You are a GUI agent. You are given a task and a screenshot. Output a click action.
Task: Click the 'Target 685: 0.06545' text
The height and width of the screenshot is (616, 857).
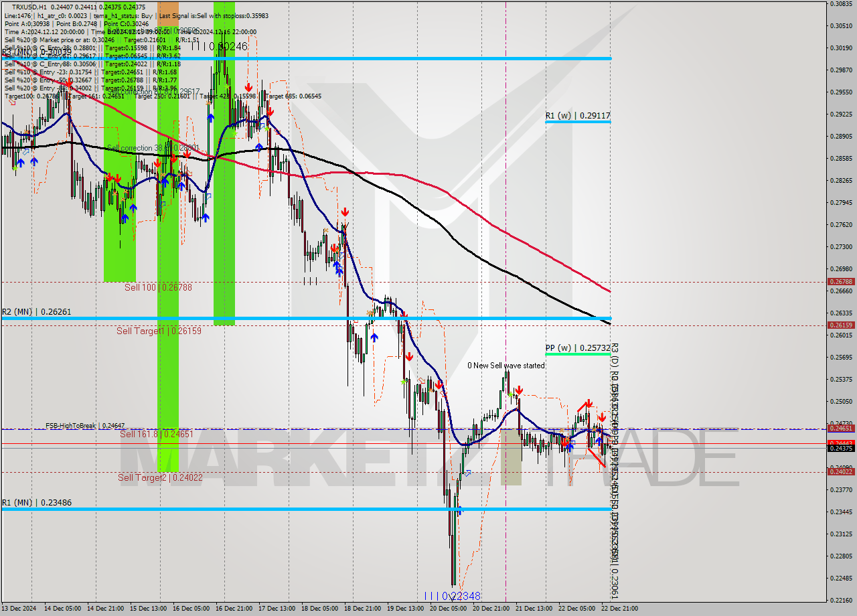(x=293, y=96)
